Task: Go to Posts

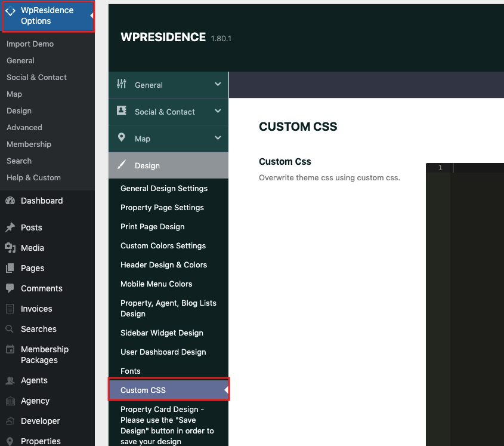Action: point(32,227)
